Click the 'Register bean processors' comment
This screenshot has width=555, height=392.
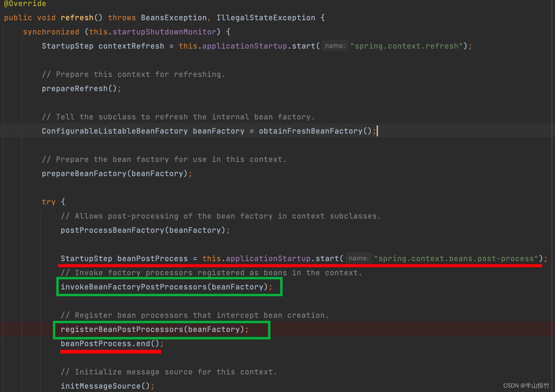coord(195,315)
